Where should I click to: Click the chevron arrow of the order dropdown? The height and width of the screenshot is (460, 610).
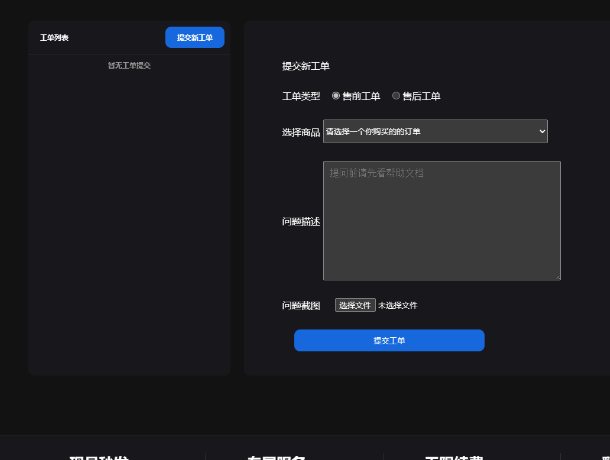pos(542,131)
